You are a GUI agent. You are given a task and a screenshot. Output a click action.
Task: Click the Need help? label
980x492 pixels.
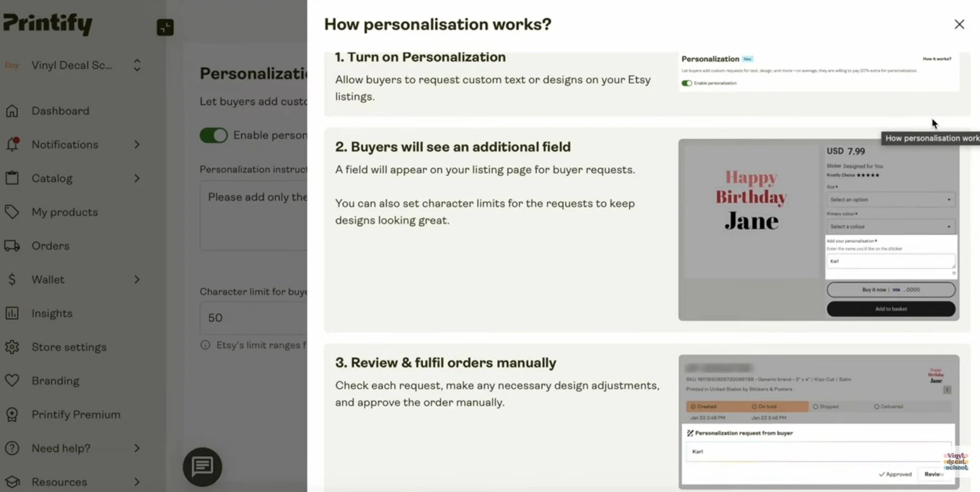(61, 448)
